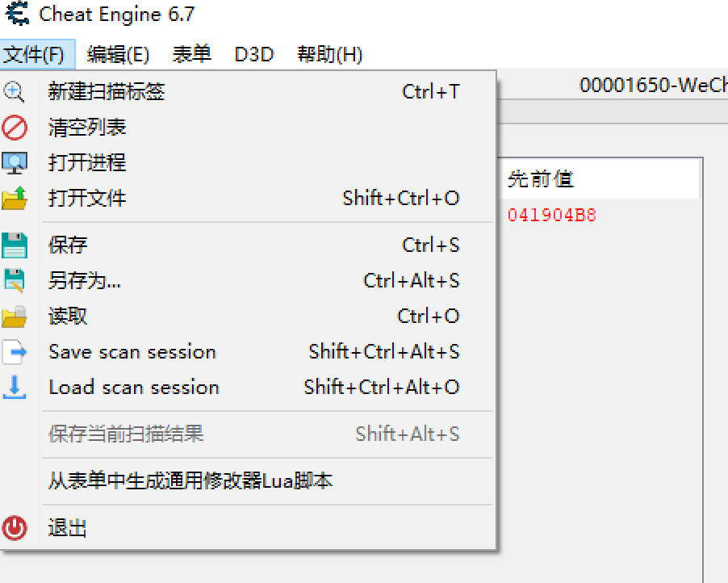The image size is (728, 583).
Task: Click the red clear-list prohibition icon
Action: [x=15, y=128]
